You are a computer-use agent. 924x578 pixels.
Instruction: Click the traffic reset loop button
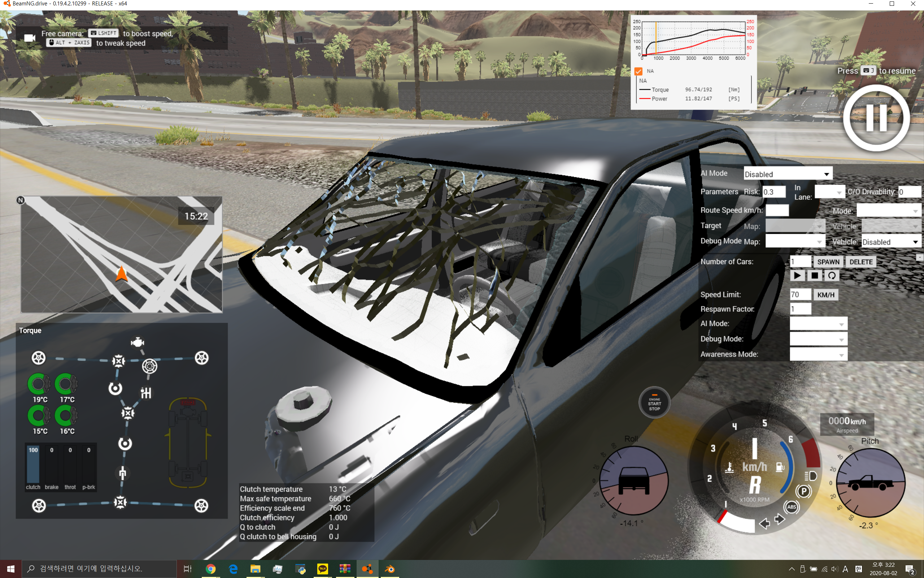(832, 276)
